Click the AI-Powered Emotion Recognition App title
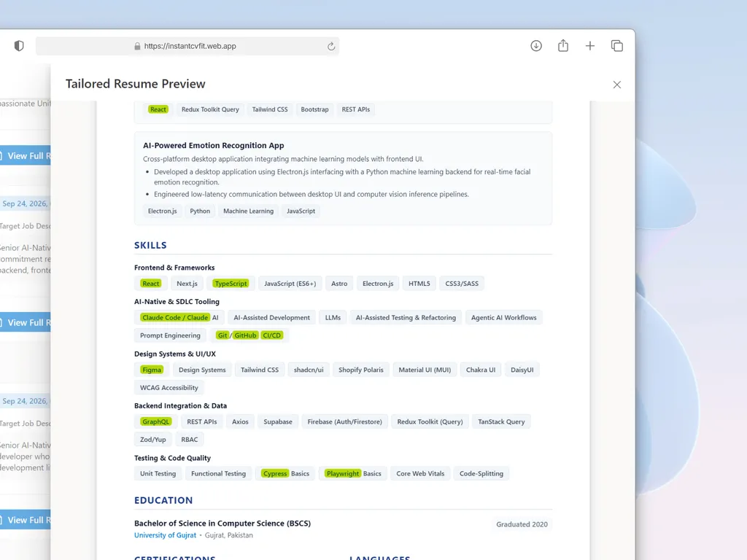 pos(214,145)
